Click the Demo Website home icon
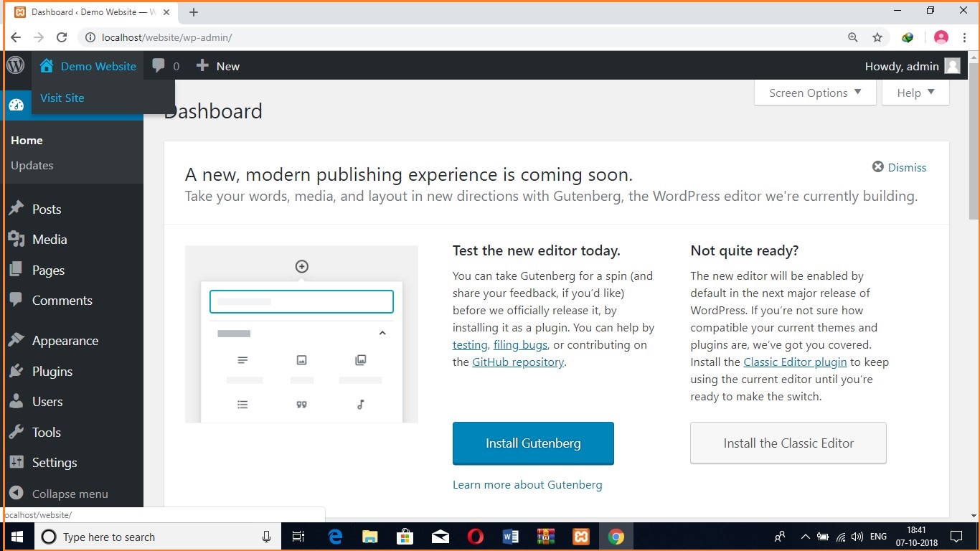 tap(47, 66)
